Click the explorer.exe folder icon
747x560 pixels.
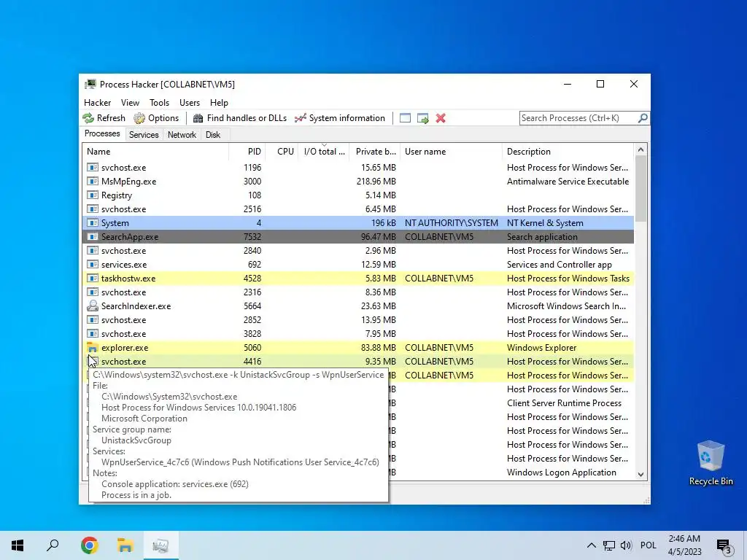point(93,348)
